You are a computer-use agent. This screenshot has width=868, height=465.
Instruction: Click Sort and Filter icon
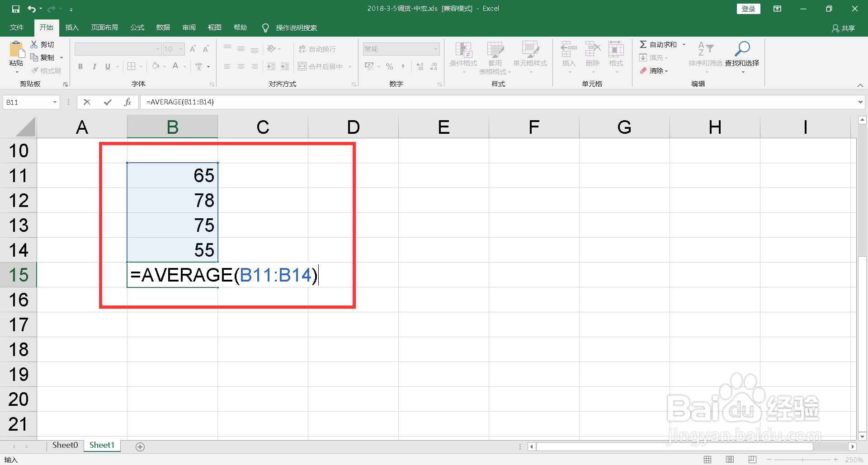(x=705, y=49)
